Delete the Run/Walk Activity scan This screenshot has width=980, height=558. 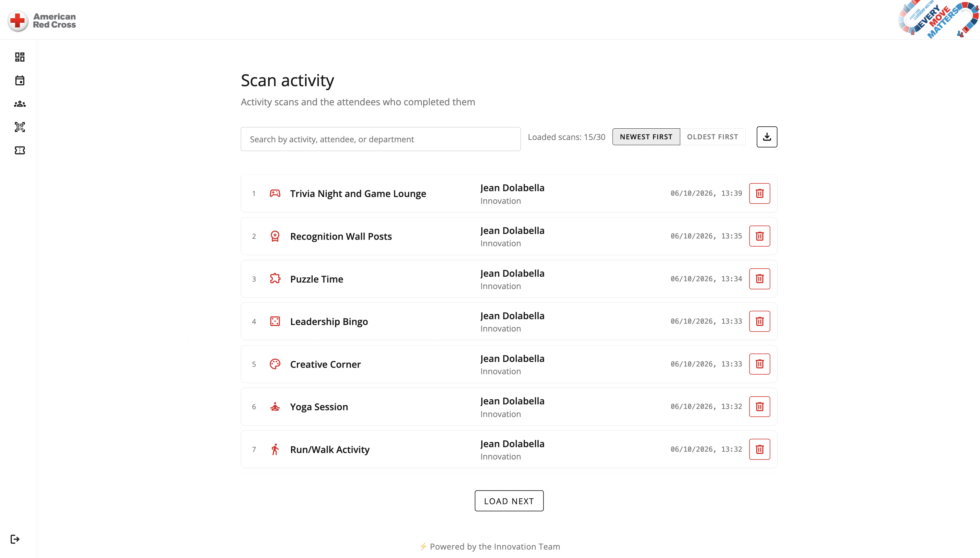[759, 449]
